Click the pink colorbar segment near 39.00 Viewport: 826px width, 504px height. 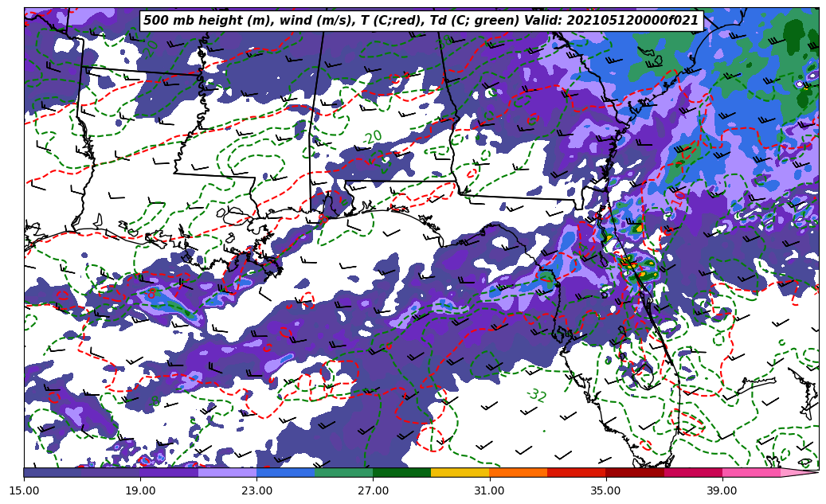750,472
